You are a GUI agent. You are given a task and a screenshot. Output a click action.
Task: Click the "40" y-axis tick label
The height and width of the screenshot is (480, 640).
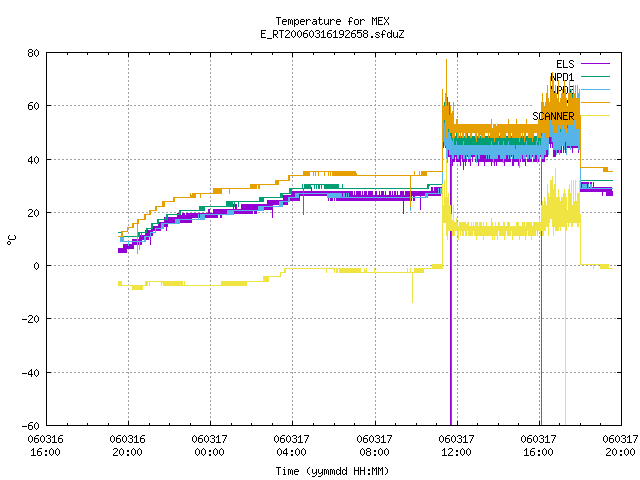pos(33,160)
